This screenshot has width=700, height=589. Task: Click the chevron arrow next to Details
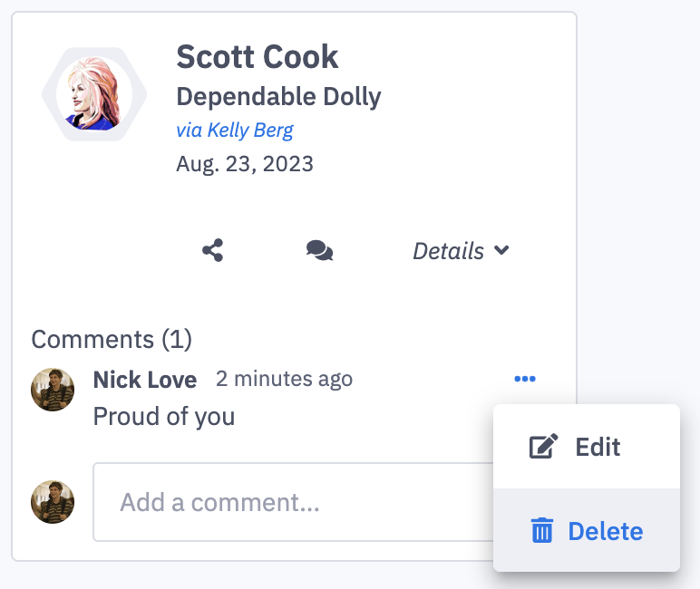[x=501, y=251]
